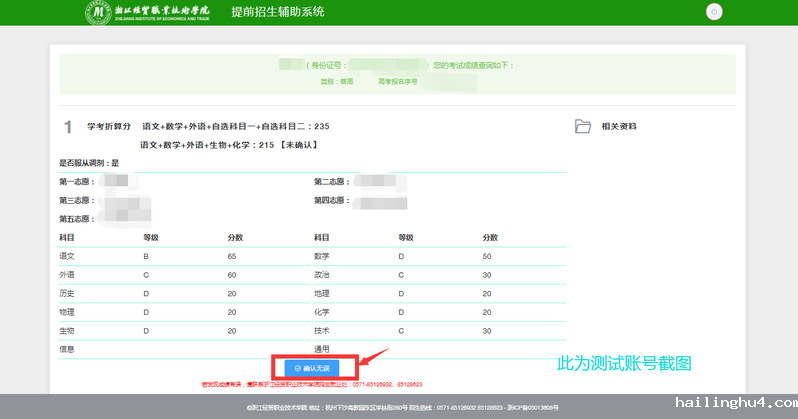798x419 pixels.
Task: Click the red score-inquiry contact notice
Action: [x=312, y=384]
